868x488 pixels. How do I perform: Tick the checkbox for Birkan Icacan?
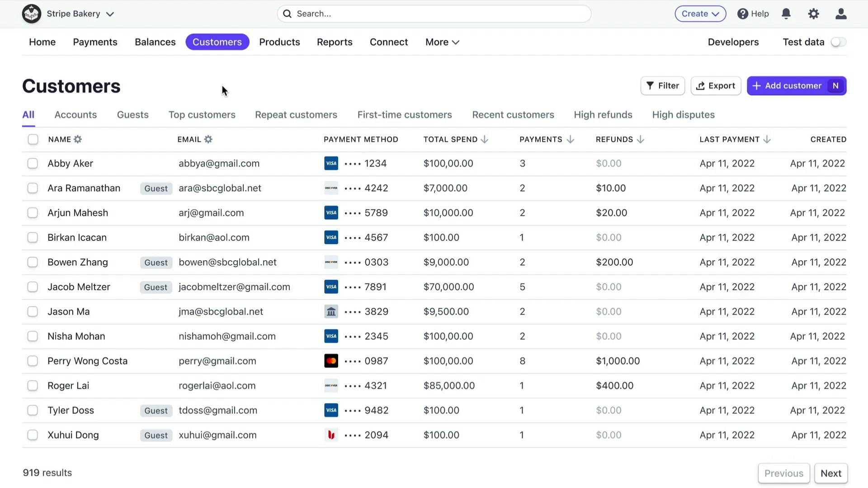33,238
